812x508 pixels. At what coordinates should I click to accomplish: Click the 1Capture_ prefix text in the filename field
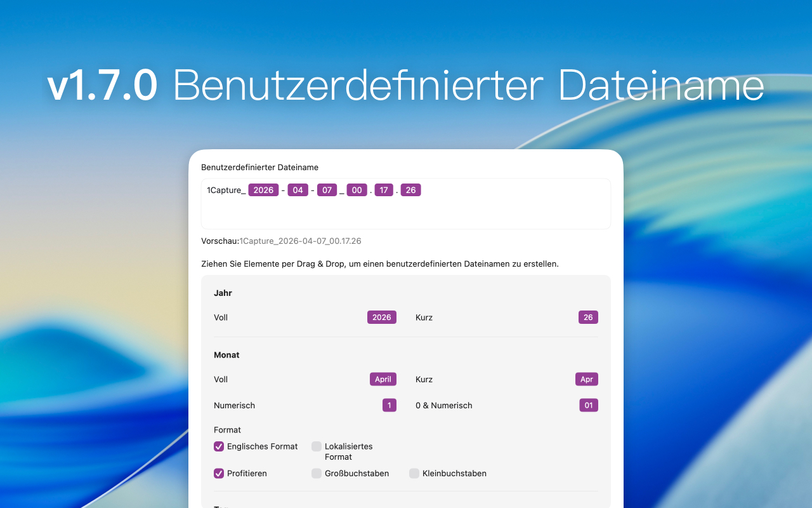[x=226, y=190]
